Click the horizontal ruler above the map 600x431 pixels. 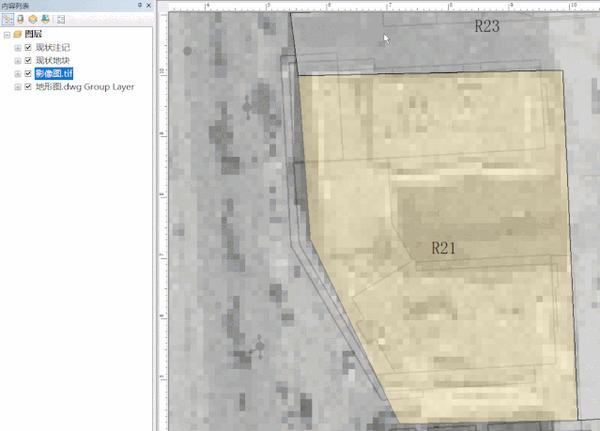(x=384, y=6)
